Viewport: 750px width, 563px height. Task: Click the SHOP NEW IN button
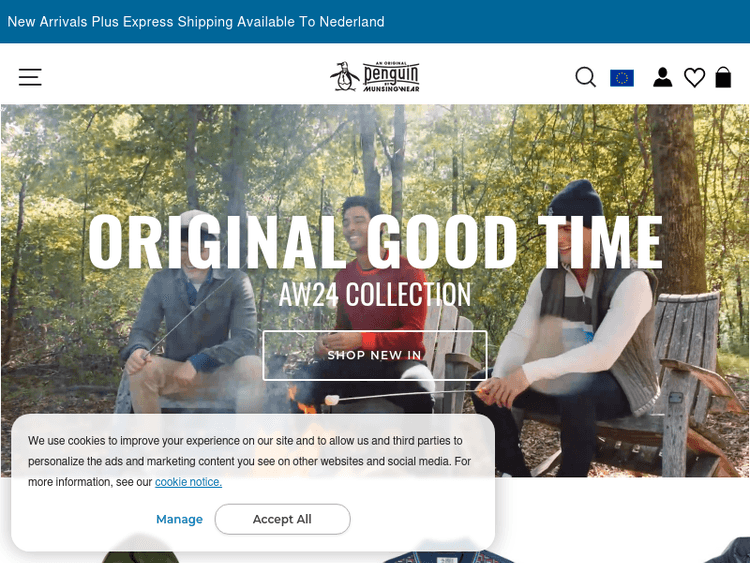pos(375,355)
